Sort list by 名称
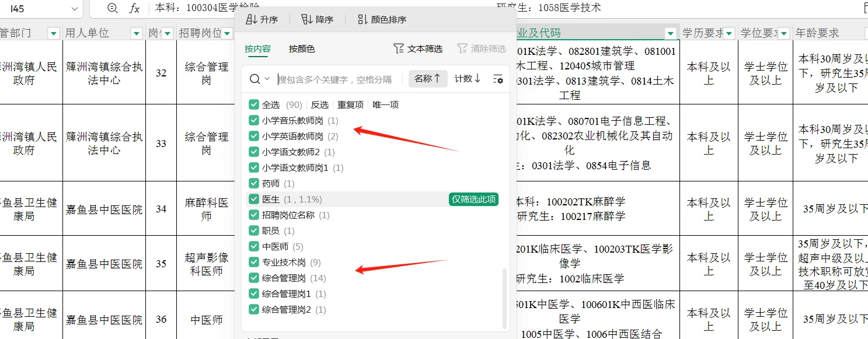868x339 pixels. [x=428, y=78]
